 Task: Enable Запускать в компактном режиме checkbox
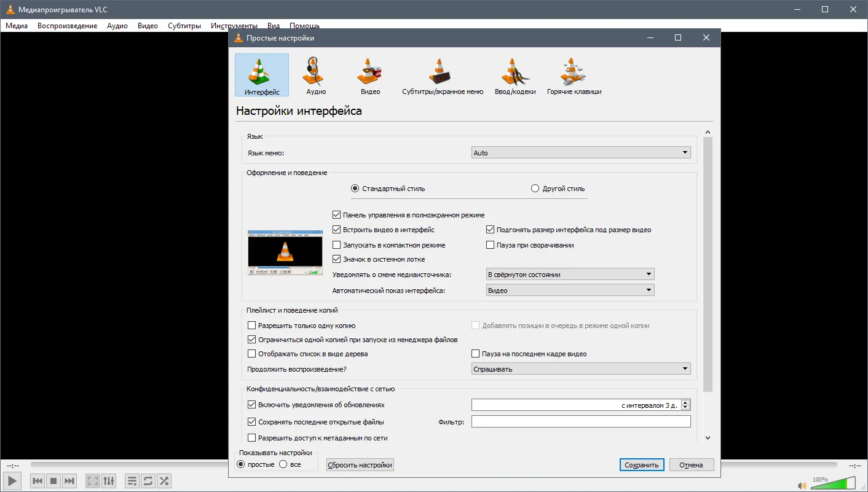pos(336,245)
